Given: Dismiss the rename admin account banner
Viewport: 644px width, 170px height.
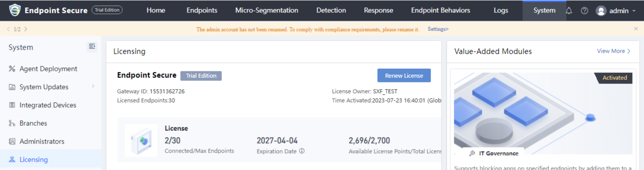Looking at the screenshot, I should click(x=636, y=29).
